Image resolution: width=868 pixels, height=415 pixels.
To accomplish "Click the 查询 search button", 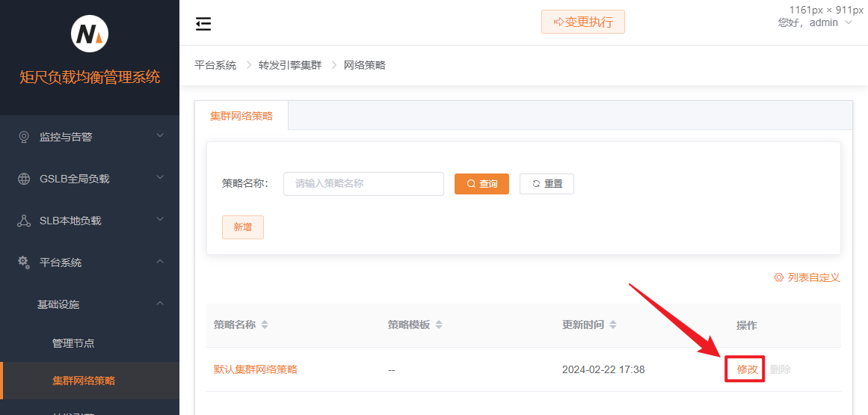I will point(481,184).
